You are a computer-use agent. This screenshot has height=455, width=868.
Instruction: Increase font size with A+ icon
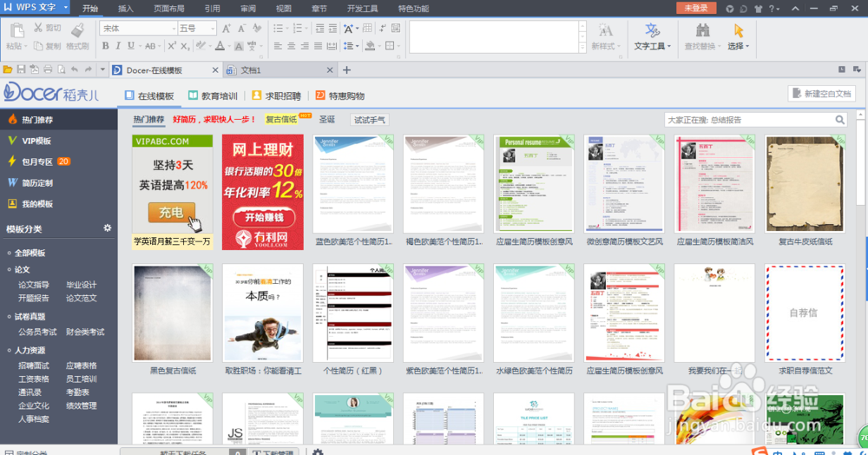coord(227,29)
